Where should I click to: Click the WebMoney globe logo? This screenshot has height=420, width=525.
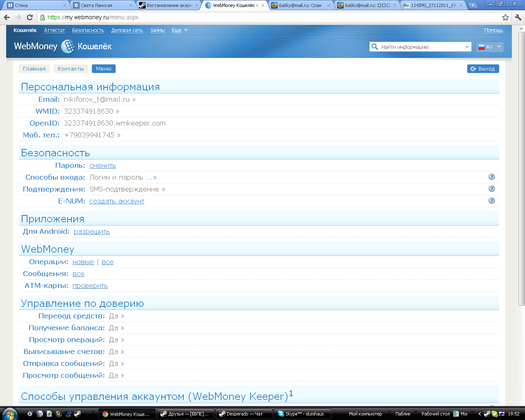click(68, 46)
